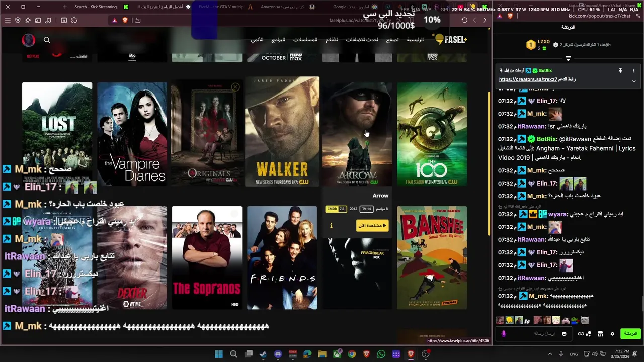Open the emoji picker in chat
The width and height of the screenshot is (644, 362).
564,334
